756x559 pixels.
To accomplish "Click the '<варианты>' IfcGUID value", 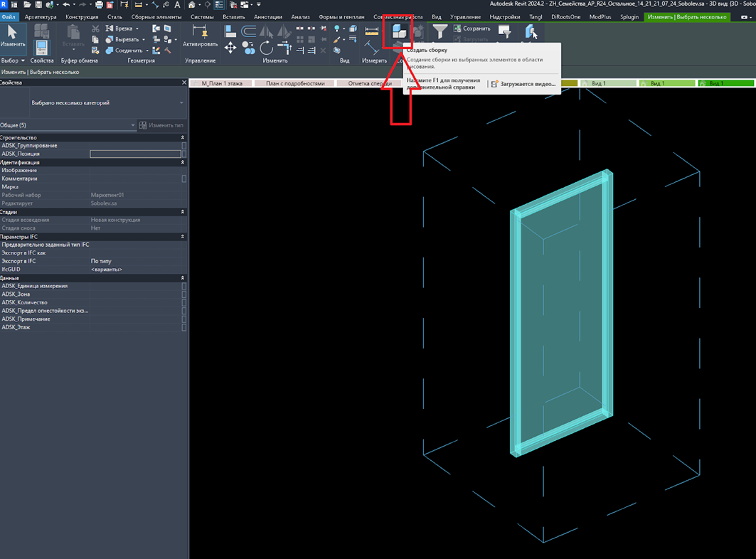I will 107,269.
